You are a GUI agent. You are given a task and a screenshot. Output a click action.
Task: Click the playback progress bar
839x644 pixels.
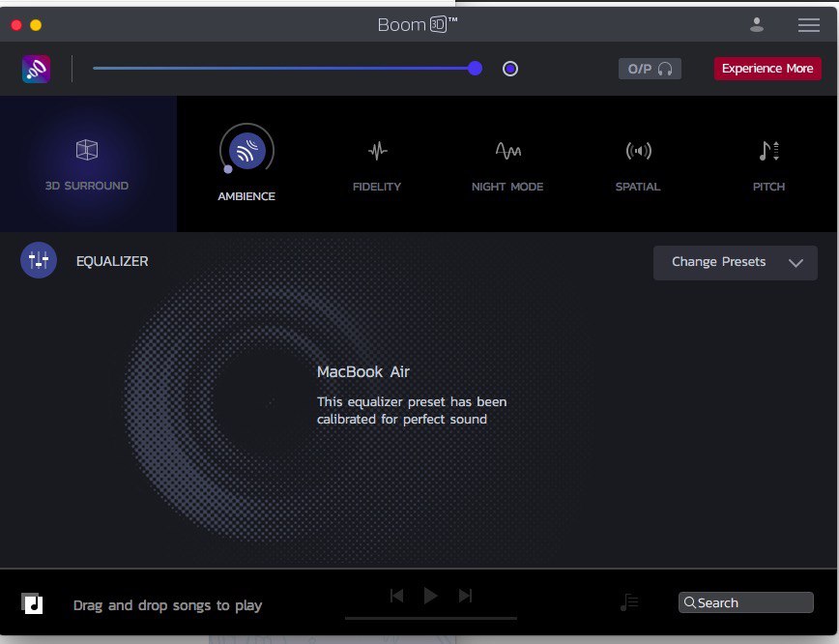point(431,618)
